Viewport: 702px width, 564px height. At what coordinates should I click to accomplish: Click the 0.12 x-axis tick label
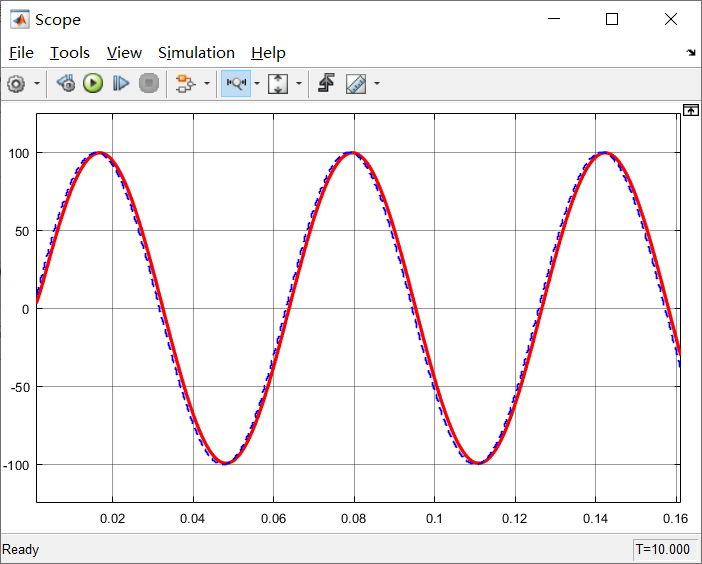click(x=515, y=519)
